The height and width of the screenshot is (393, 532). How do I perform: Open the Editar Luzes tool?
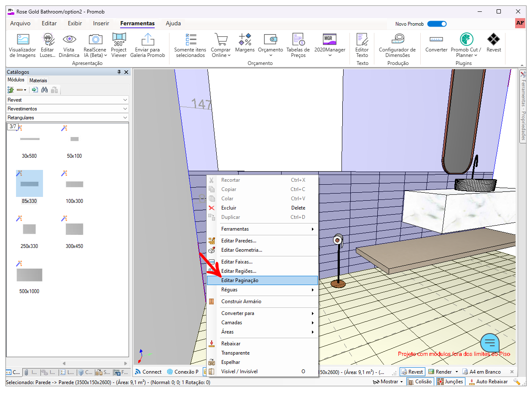coord(48,46)
